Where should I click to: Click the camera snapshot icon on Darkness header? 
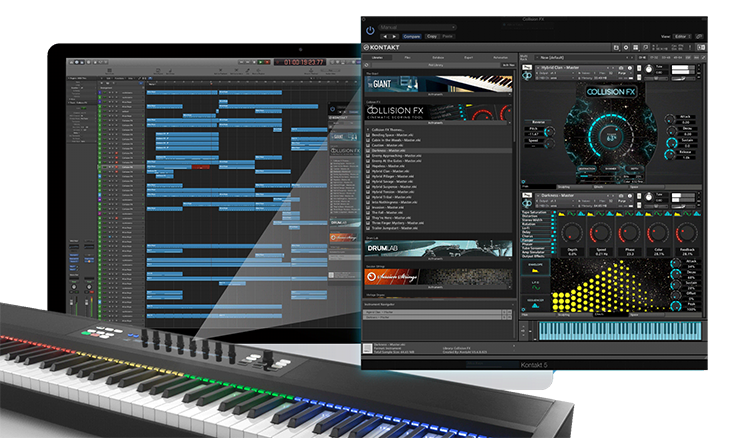click(621, 196)
